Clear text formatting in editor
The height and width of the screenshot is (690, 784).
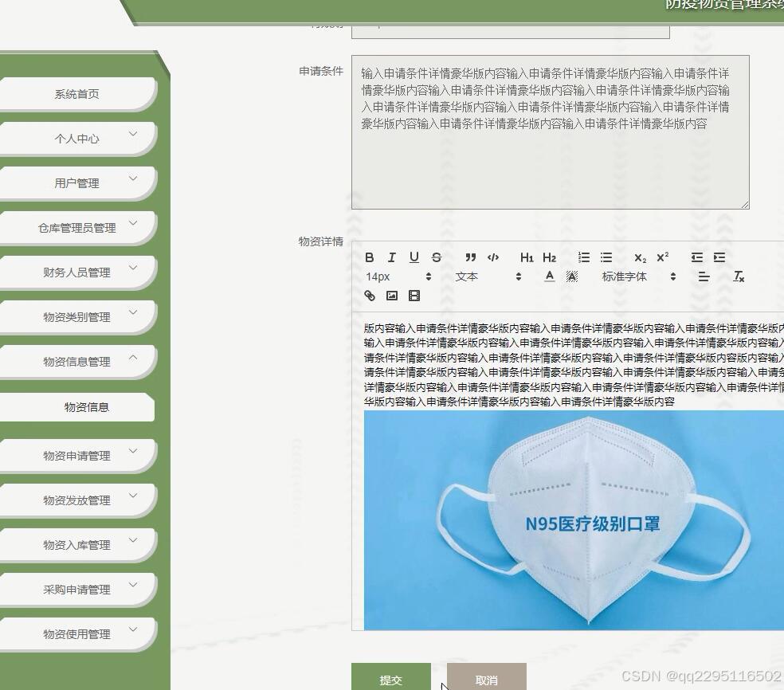coord(739,276)
